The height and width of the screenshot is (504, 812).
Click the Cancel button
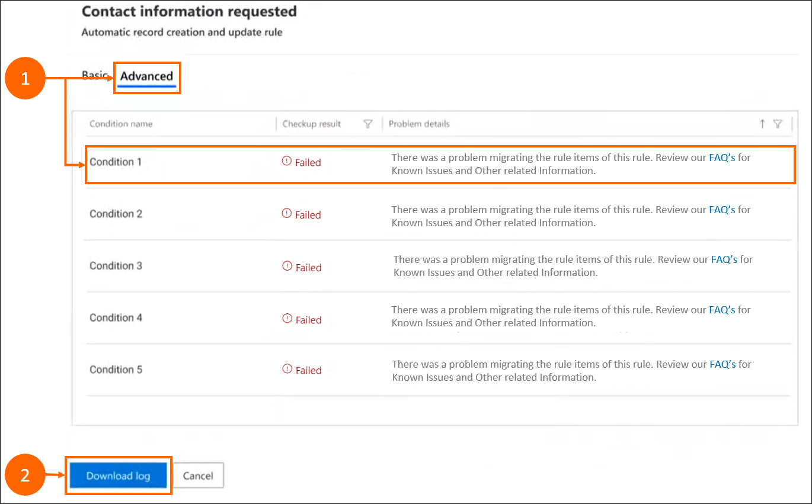click(x=198, y=476)
